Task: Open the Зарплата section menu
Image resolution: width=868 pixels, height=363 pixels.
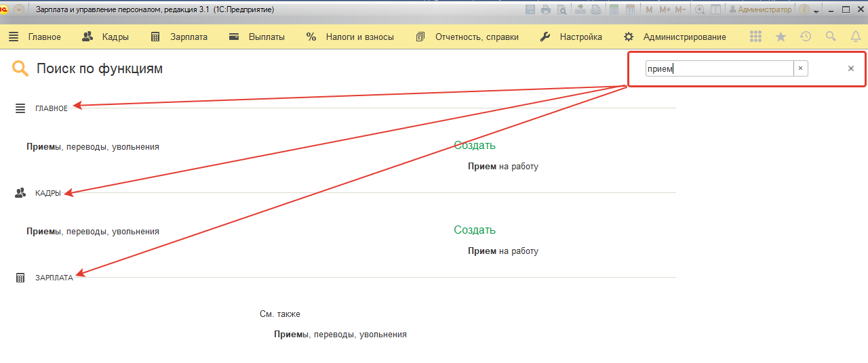Action: [x=179, y=37]
